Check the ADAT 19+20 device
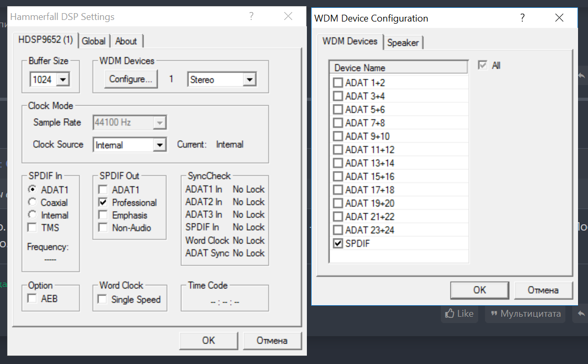 pyautogui.click(x=338, y=203)
